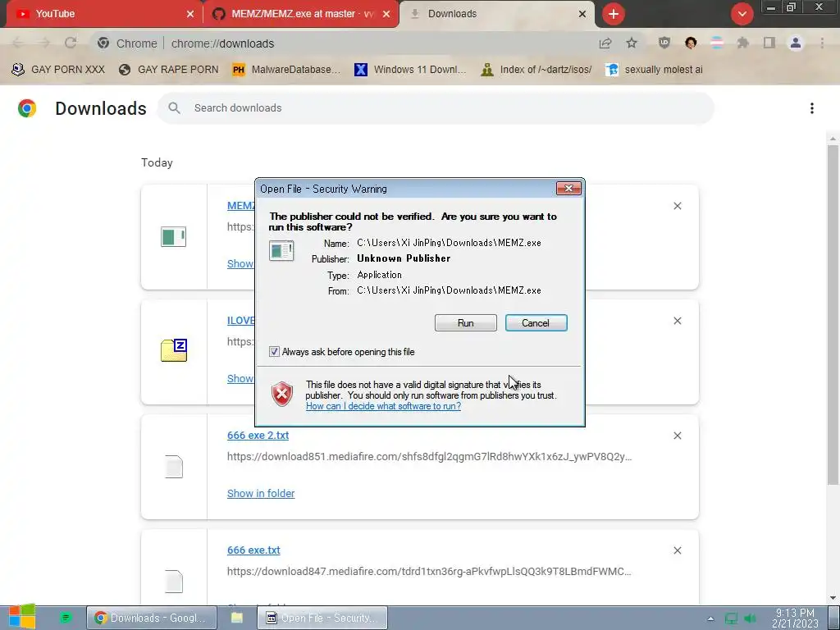
Task: Show hidden tray icons arrow
Action: click(x=710, y=619)
